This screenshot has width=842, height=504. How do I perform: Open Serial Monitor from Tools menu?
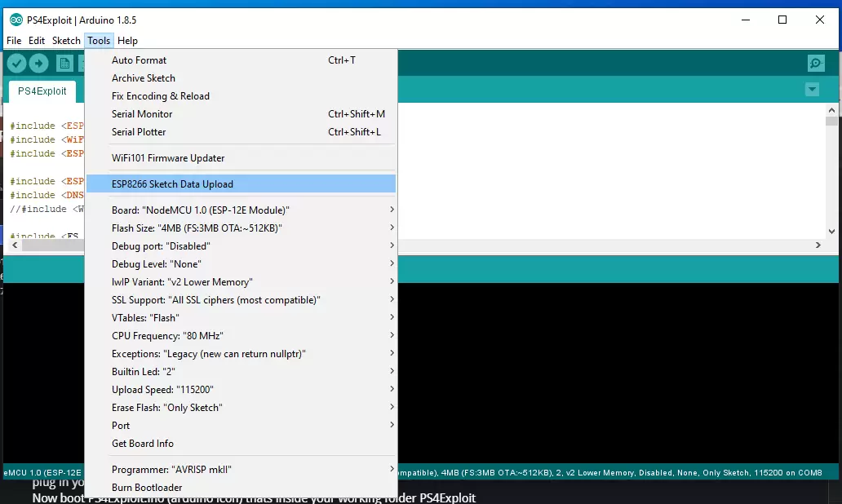(241, 114)
